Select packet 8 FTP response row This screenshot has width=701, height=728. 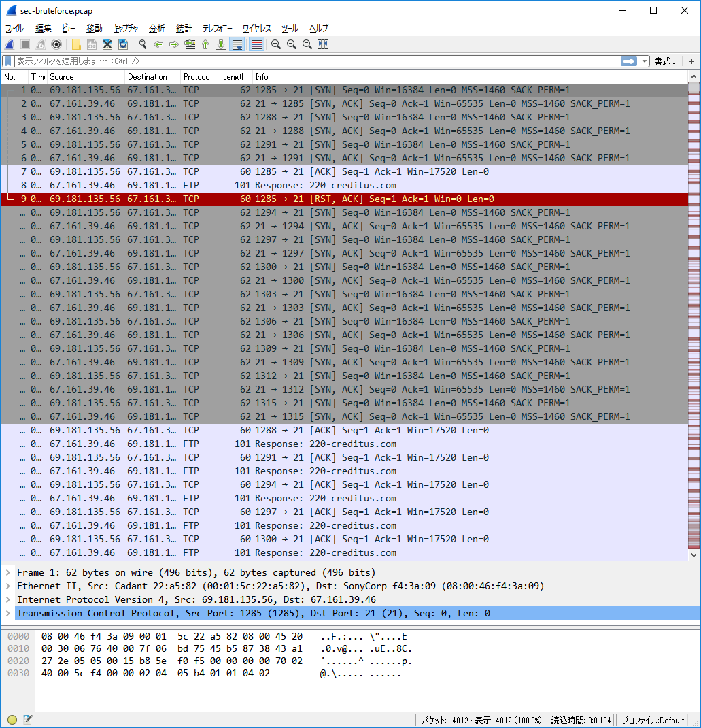[x=344, y=185]
